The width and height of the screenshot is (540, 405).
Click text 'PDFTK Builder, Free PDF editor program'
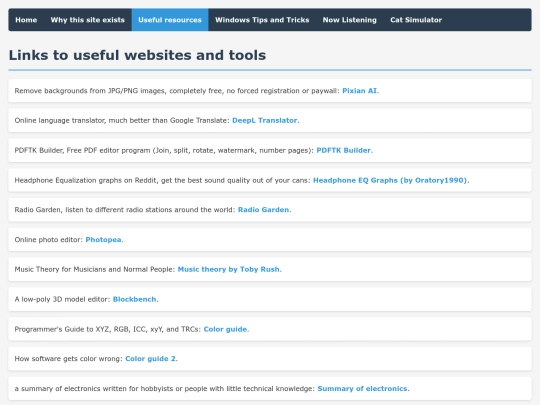[82, 150]
